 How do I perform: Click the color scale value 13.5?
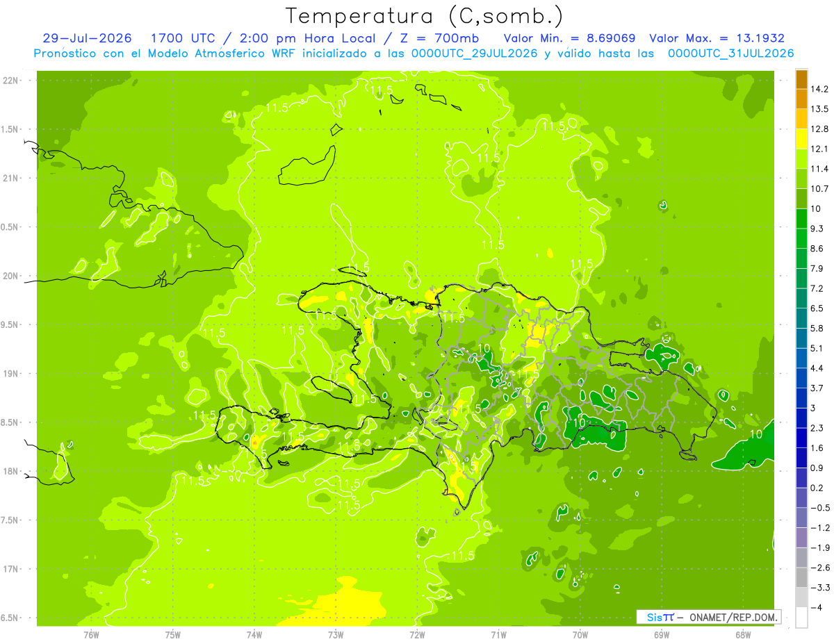tap(820, 109)
